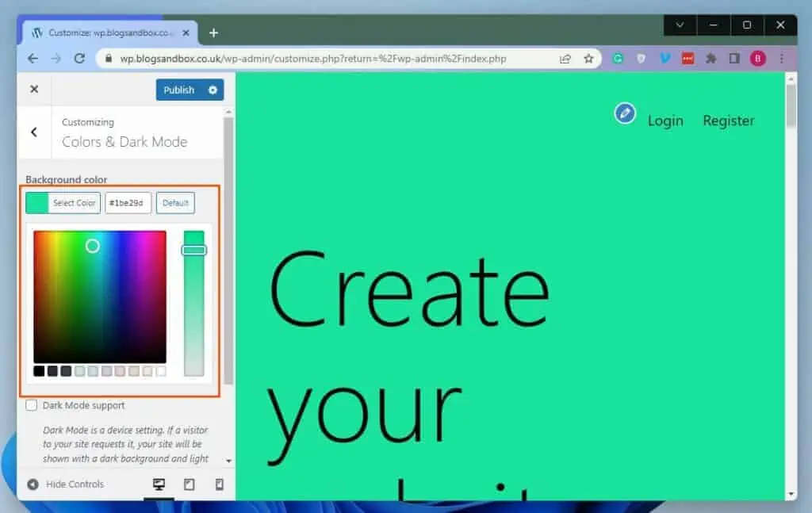Click the blue pencil edit shortcut icon
This screenshot has width=812, height=513.
[x=625, y=113]
